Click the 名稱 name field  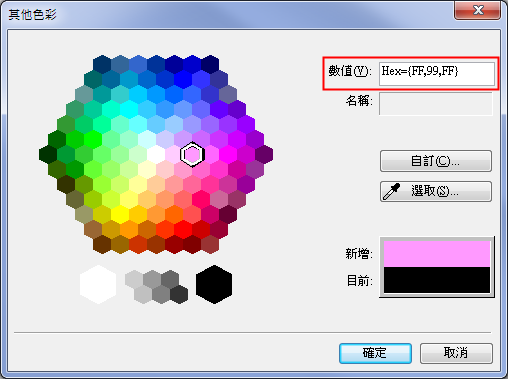point(436,104)
